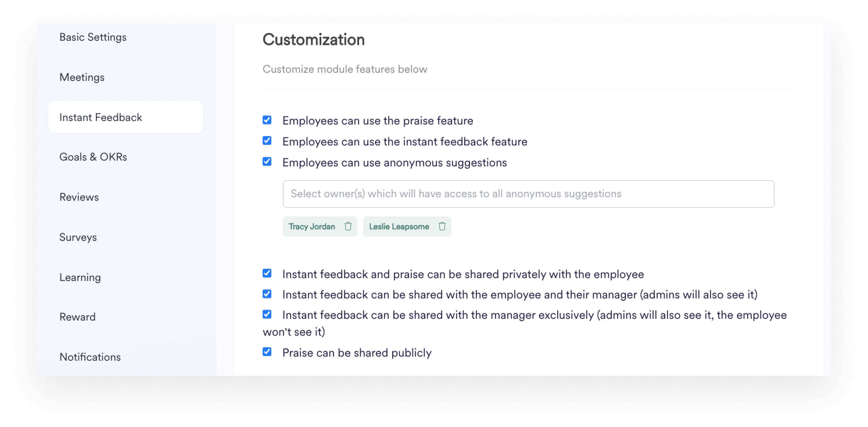The height and width of the screenshot is (427, 868).
Task: Go to Notifications settings
Action: pos(90,357)
